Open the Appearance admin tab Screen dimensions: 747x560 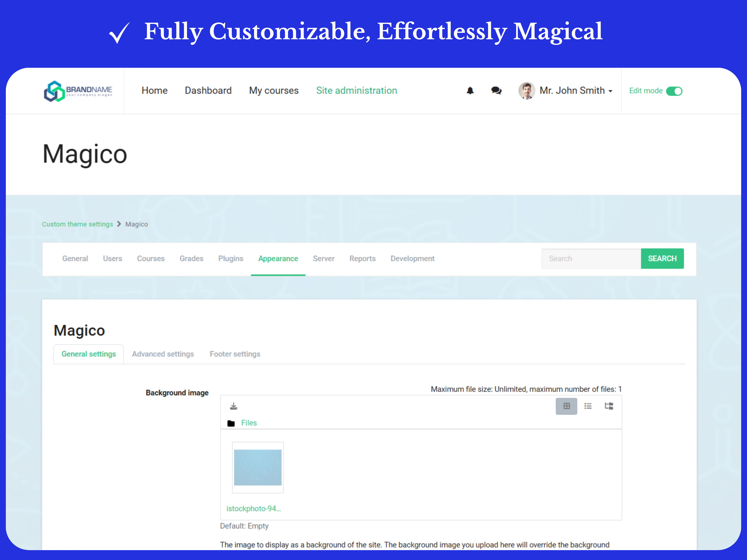click(278, 258)
